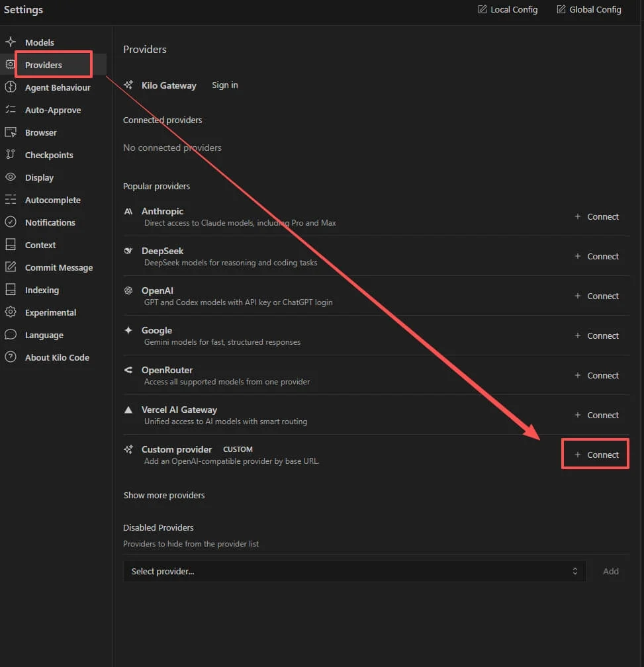The height and width of the screenshot is (667, 644).
Task: Click the Commit Message pencil icon
Action: 11,267
